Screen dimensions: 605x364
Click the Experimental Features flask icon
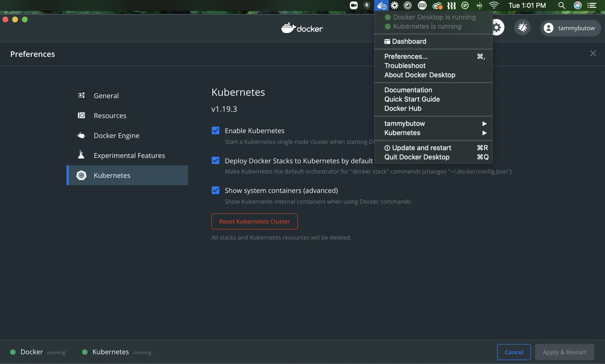(x=81, y=155)
